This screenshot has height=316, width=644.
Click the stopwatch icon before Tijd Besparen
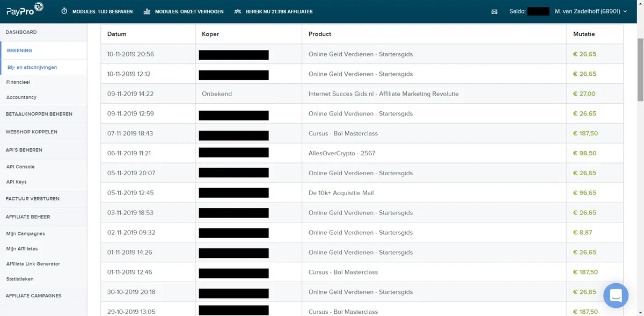coord(64,11)
